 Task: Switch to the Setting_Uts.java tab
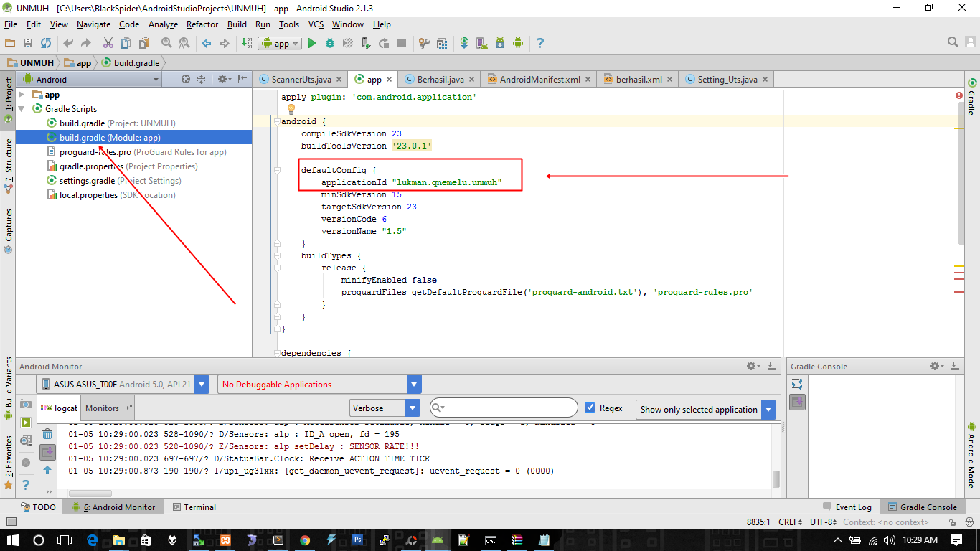coord(727,79)
